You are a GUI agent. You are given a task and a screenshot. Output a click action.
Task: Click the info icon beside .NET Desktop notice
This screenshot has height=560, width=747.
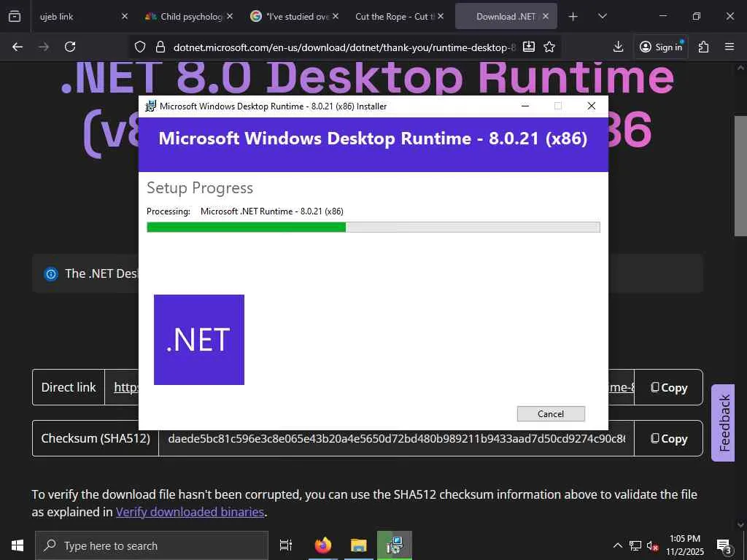tap(51, 274)
